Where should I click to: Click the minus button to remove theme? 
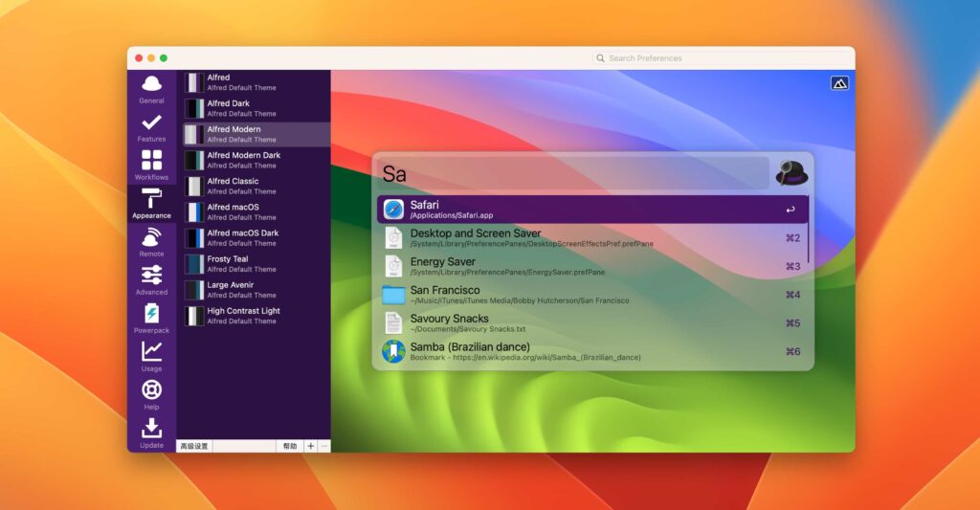point(324,446)
